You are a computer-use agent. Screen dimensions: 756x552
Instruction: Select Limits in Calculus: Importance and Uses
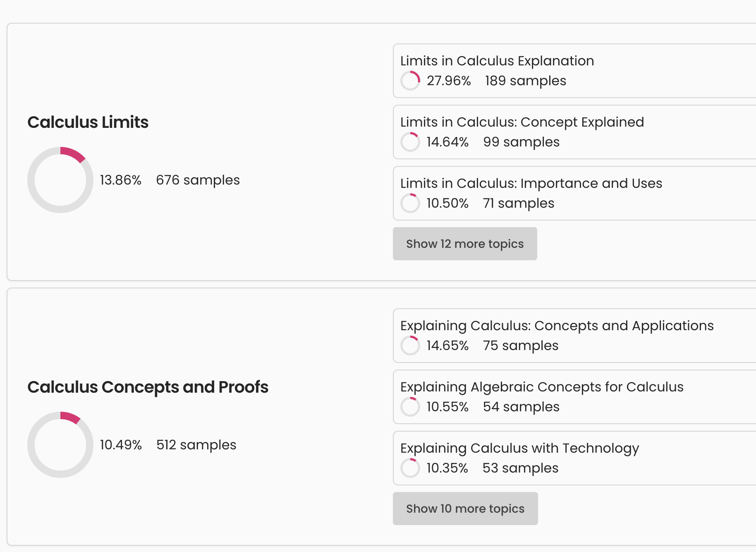point(531,183)
